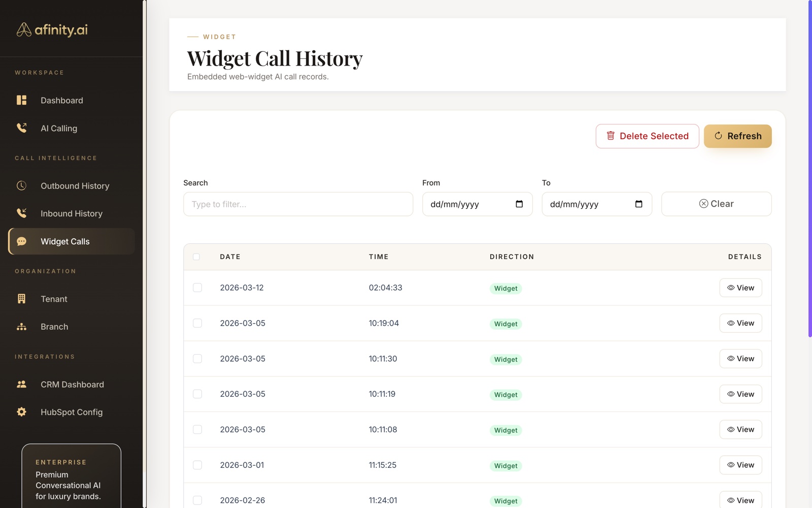The height and width of the screenshot is (508, 812).
Task: Open Inbound History page
Action: tap(72, 213)
